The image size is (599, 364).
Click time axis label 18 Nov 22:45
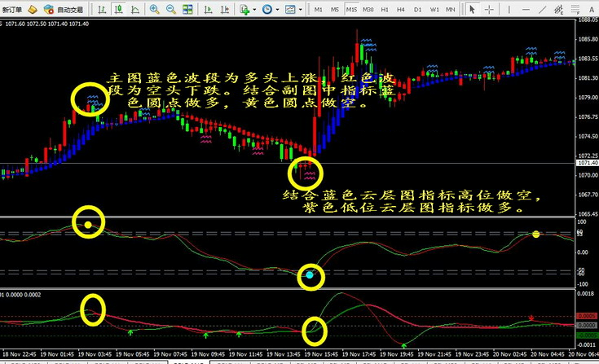point(19,354)
